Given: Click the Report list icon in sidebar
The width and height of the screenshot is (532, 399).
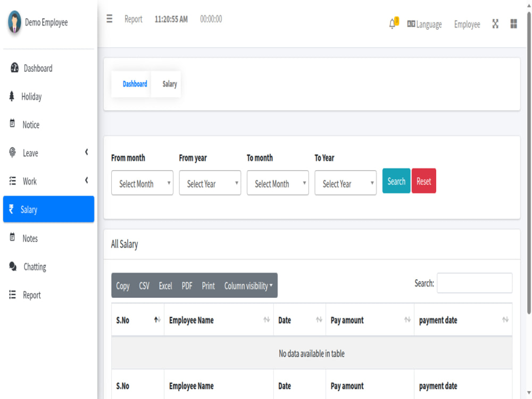Looking at the screenshot, I should [12, 295].
